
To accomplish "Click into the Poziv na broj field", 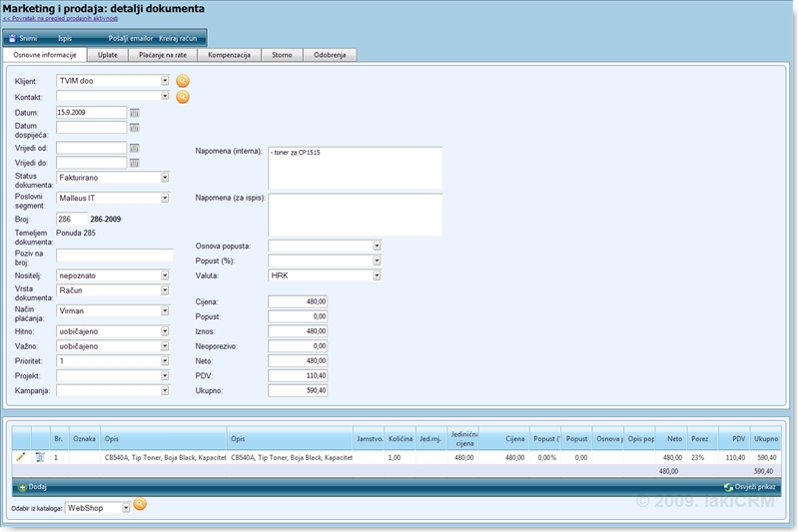I will pos(115,256).
